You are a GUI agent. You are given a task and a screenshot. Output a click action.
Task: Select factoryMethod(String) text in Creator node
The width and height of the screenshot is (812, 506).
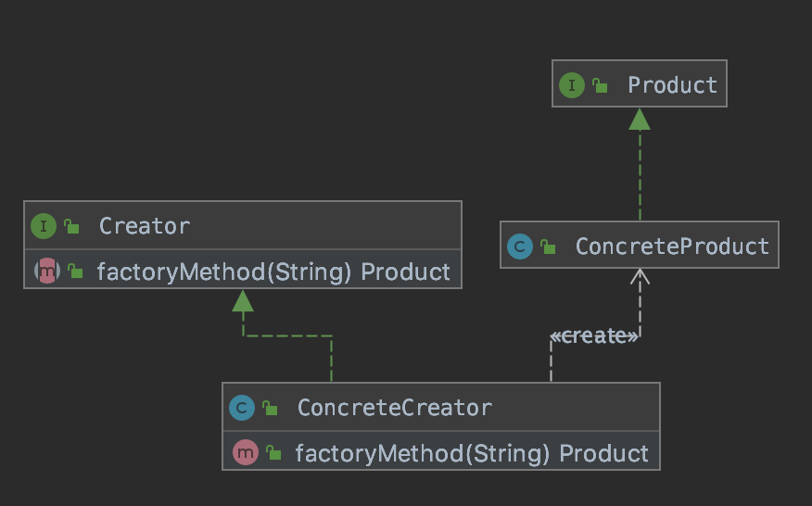point(224,272)
